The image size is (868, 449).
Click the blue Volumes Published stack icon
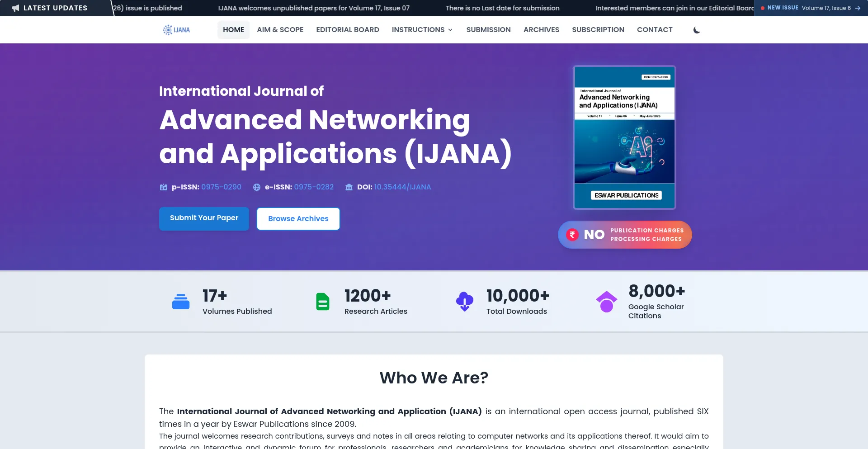click(x=181, y=302)
